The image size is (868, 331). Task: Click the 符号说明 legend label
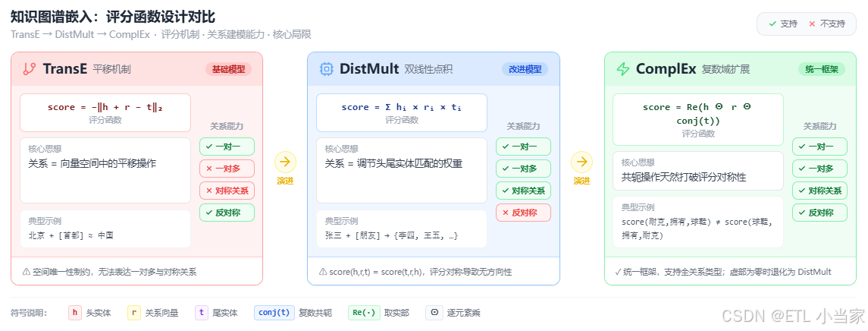(x=30, y=314)
